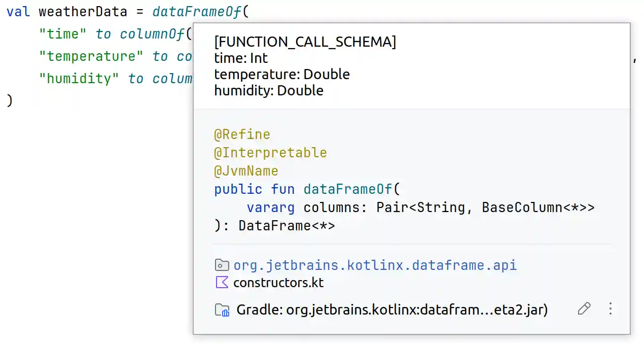Screen dimensions: 644x345
Task: Click the pencil edit source icon
Action: pos(584,309)
